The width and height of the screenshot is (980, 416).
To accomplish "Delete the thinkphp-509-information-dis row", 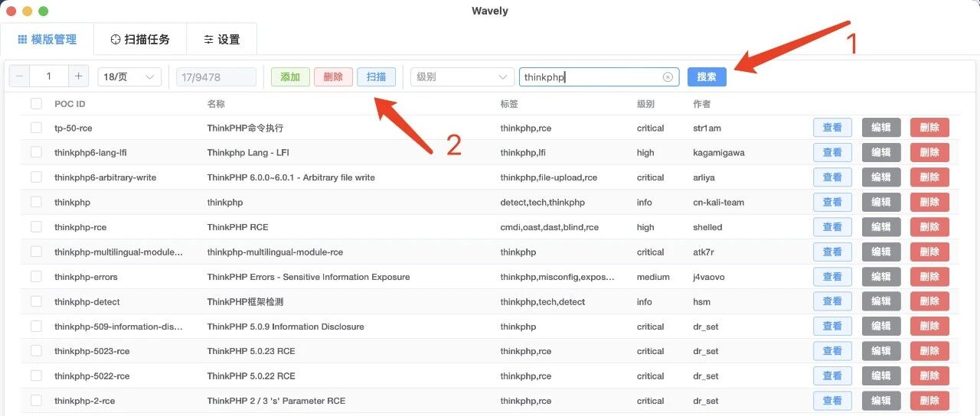I will click(x=929, y=327).
